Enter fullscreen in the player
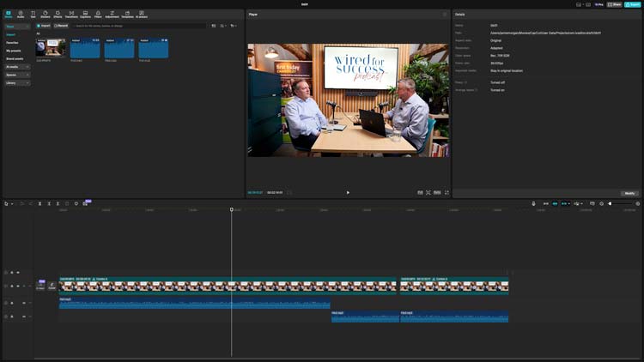The height and width of the screenshot is (362, 644). tap(447, 192)
